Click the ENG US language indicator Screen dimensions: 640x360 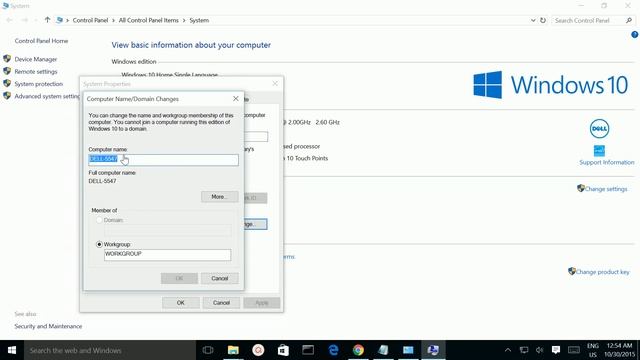pyautogui.click(x=593, y=350)
